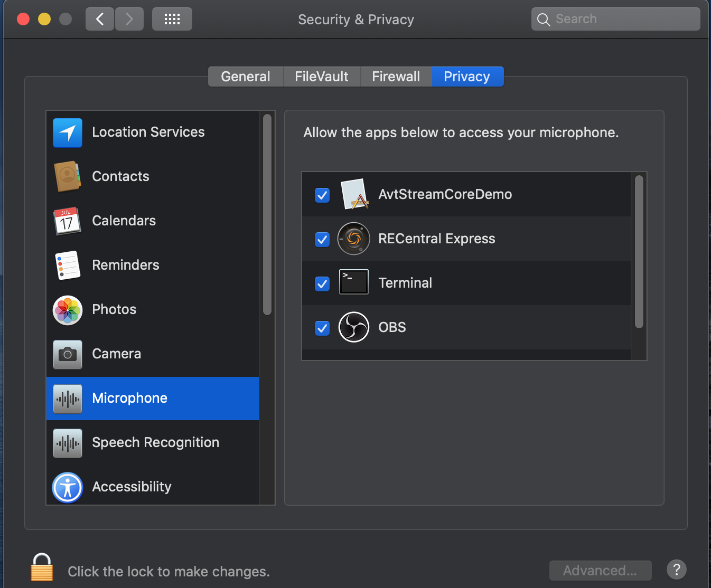Screen dimensions: 711x588
Task: Open the help question mark button
Action: click(x=677, y=570)
